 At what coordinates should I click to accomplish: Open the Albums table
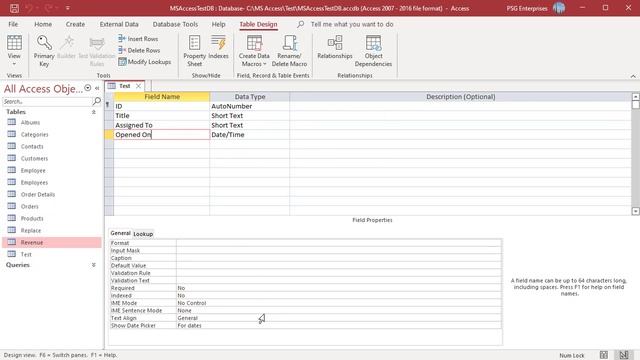pyautogui.click(x=30, y=122)
